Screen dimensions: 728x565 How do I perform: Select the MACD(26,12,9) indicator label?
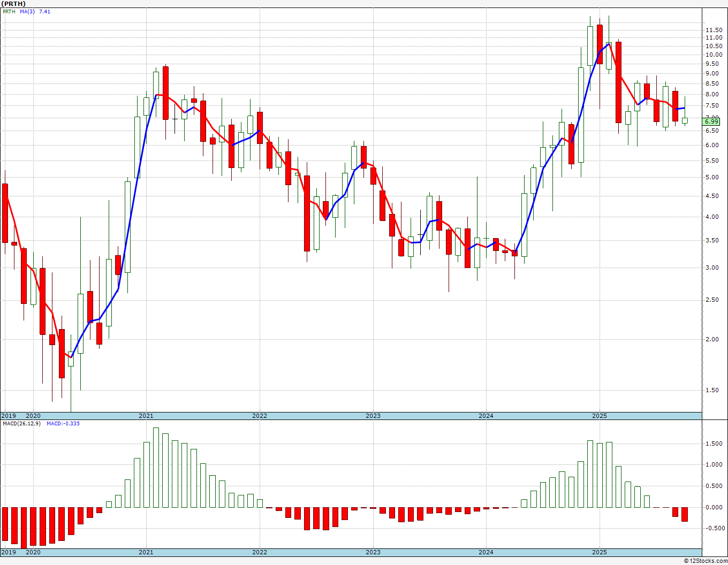pos(21,424)
